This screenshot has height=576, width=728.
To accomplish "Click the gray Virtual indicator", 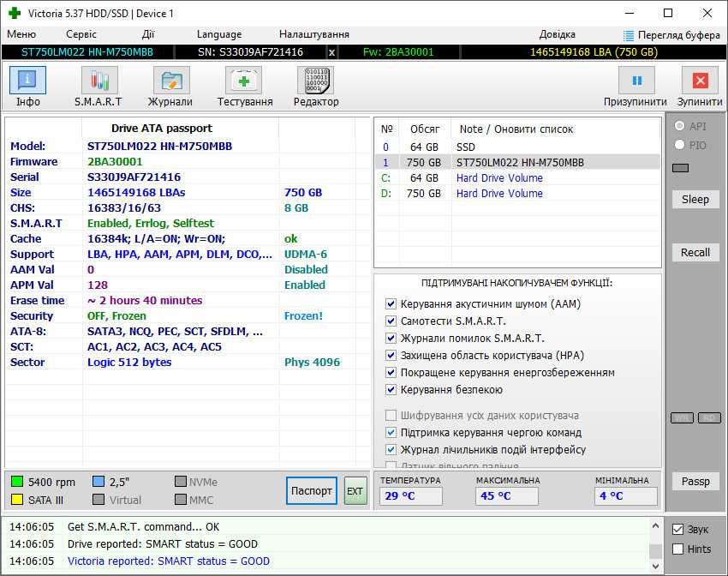I will pyautogui.click(x=98, y=500).
